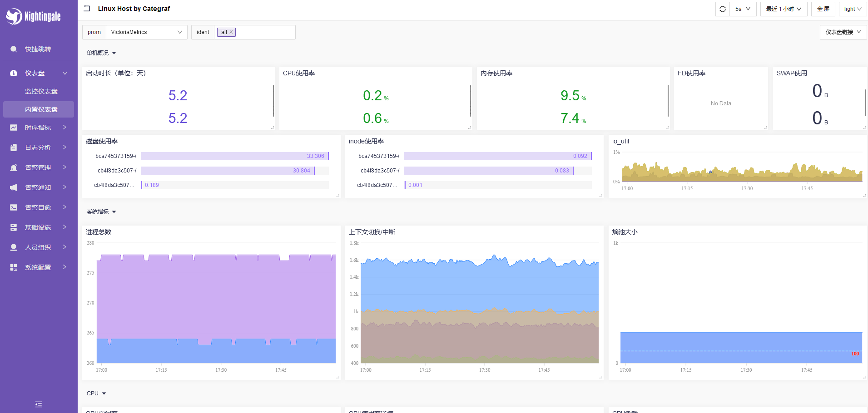Click resize handle of 磁盘使用率 panel
Screen dimensions: 868x413
point(338,196)
